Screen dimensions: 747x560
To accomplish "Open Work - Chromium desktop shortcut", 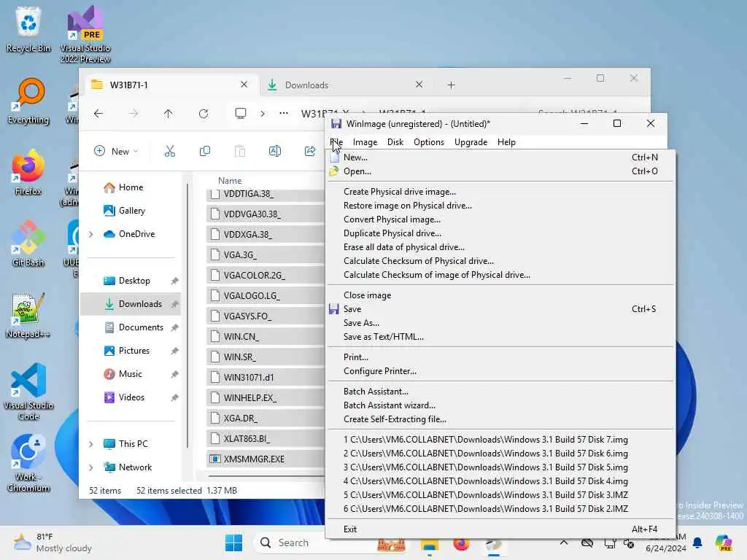I will [x=28, y=463].
